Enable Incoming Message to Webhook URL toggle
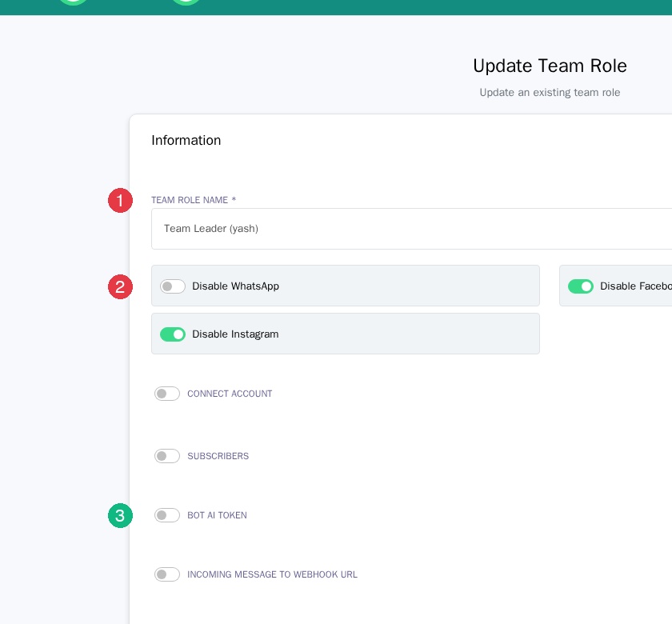This screenshot has height=624, width=672. [167, 574]
